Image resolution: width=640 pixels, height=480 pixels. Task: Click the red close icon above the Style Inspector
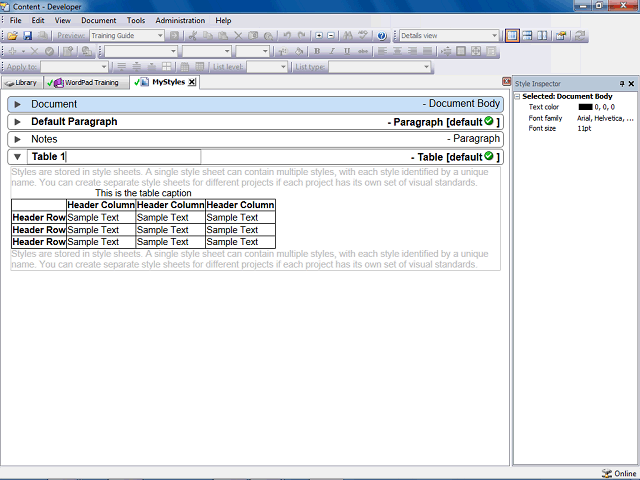click(x=506, y=82)
